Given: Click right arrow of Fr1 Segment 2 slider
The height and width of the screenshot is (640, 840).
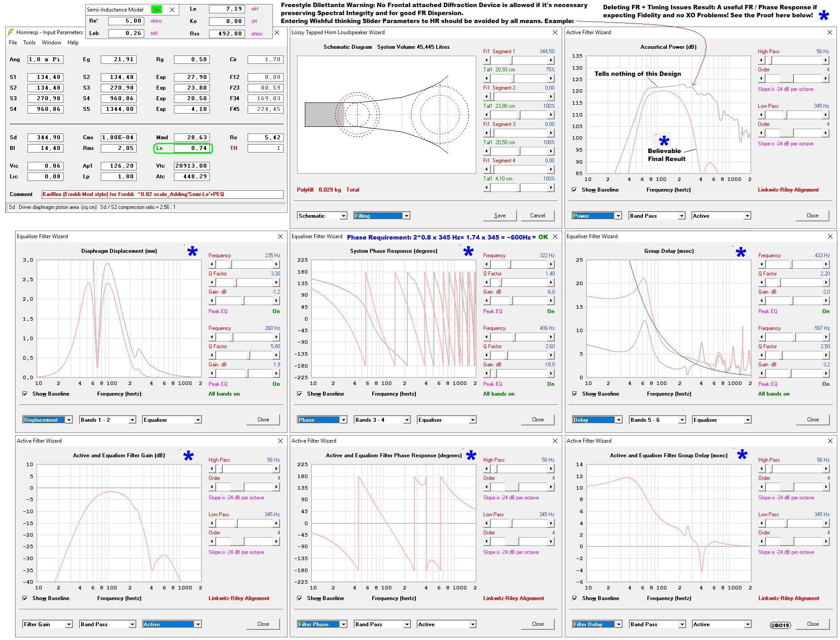Looking at the screenshot, I should (x=551, y=96).
